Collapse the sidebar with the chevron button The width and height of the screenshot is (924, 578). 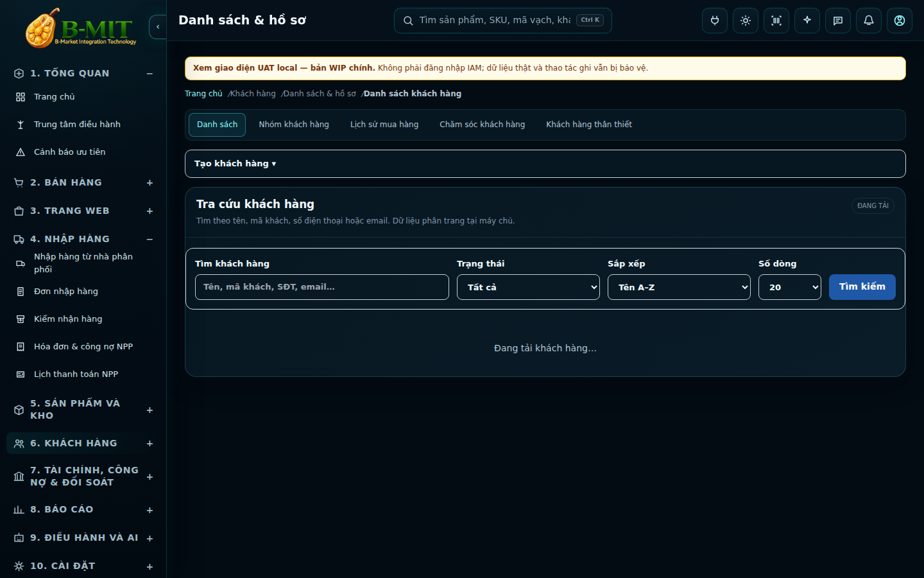(x=158, y=27)
